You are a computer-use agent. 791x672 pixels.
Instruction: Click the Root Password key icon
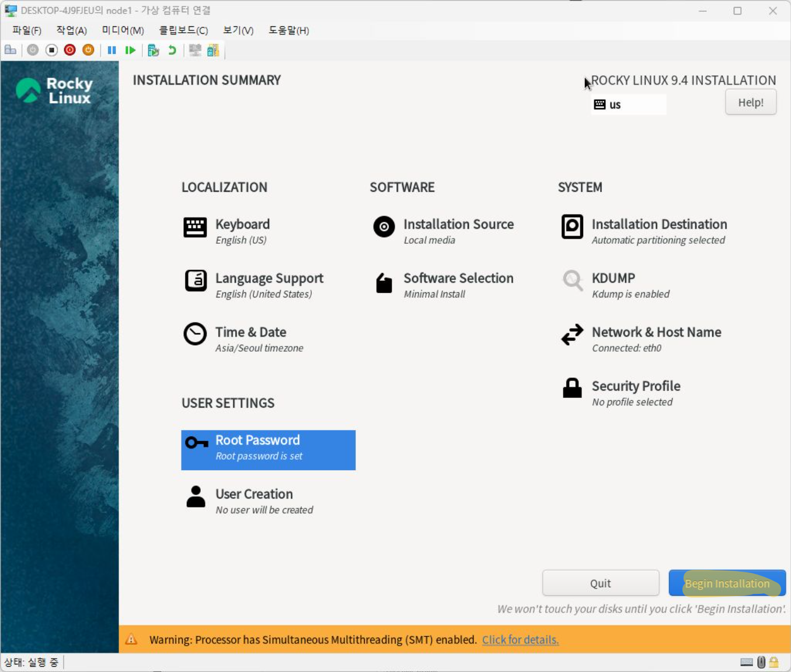tap(197, 443)
